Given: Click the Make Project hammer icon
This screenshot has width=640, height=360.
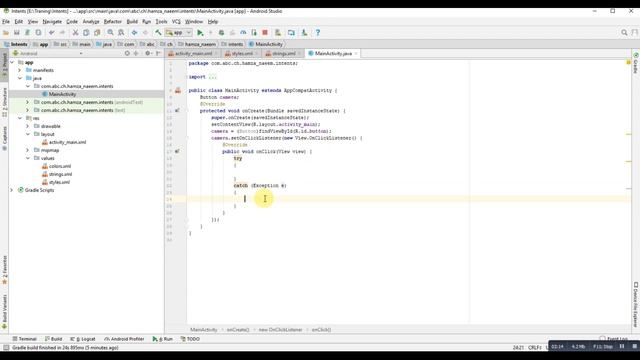Looking at the screenshot, I should pos(158,33).
